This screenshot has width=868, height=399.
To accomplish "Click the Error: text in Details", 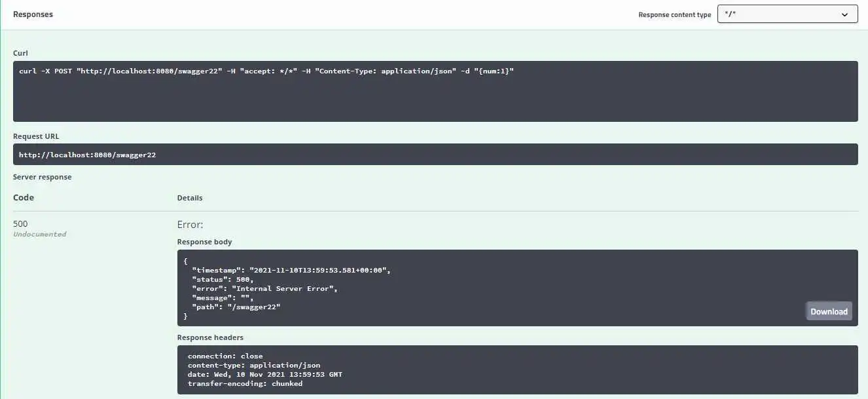I will pyautogui.click(x=190, y=225).
